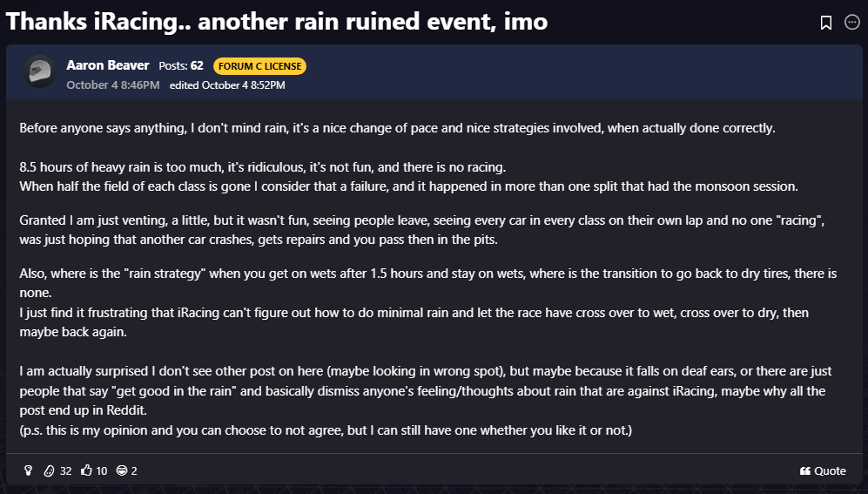This screenshot has width=868, height=494.
Task: React with the potato icon
Action: [x=50, y=470]
